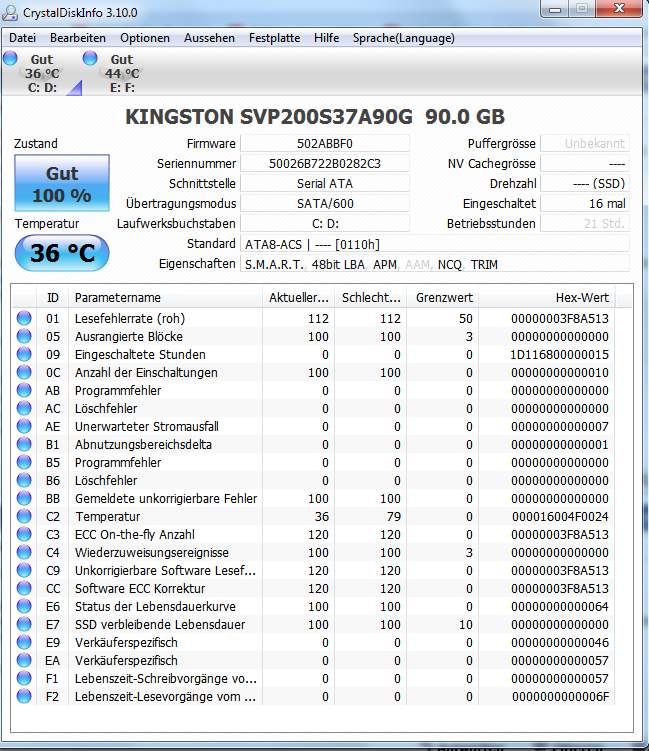Click status icon of Lebenszeit-Lesevorgänge row

(x=24, y=696)
